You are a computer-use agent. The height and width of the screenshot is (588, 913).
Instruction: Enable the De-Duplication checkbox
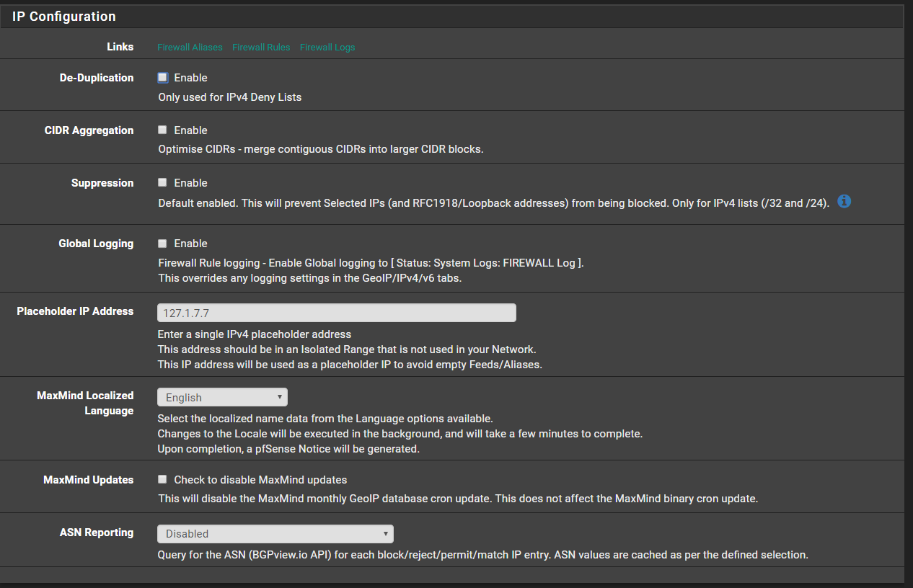coord(163,78)
